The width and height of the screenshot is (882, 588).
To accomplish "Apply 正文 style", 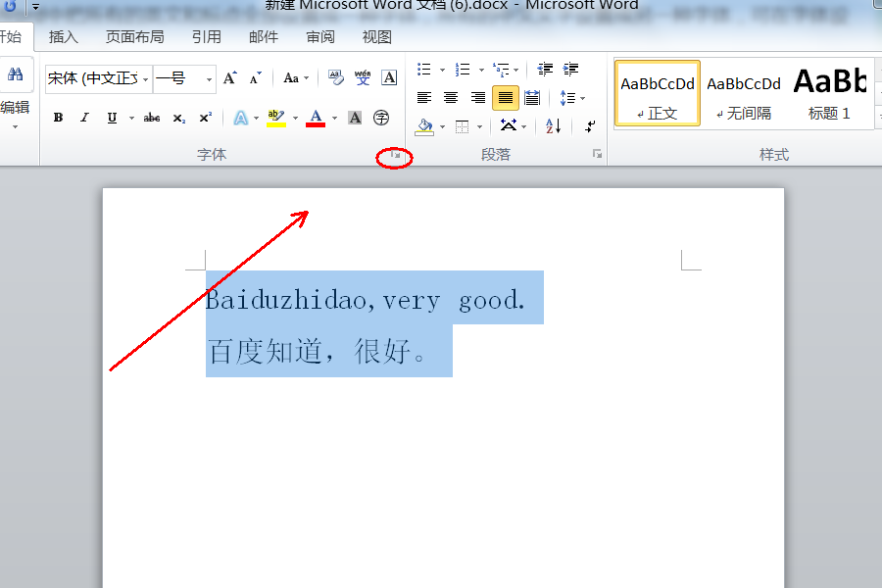I will click(657, 93).
